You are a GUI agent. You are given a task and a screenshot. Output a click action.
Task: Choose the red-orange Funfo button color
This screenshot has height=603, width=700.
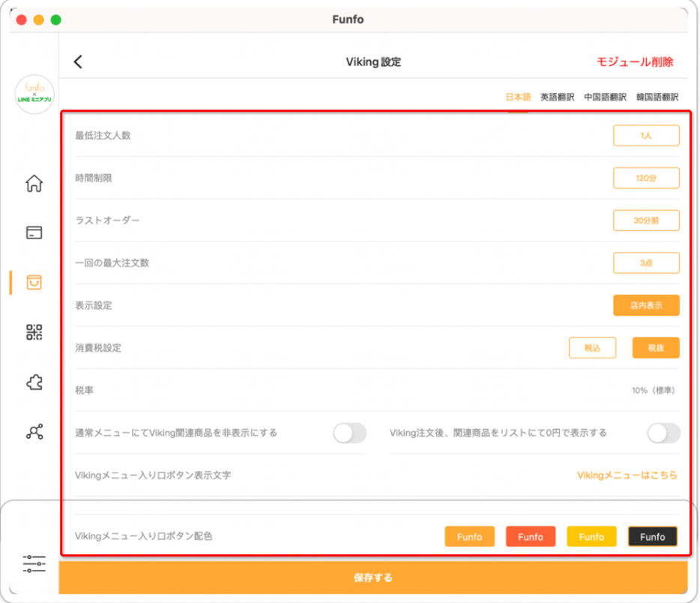tap(531, 536)
